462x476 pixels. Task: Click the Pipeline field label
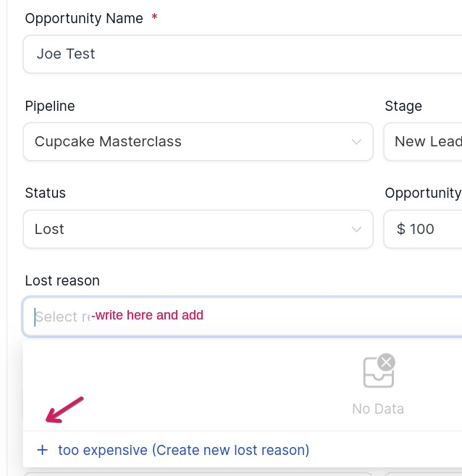[50, 107]
